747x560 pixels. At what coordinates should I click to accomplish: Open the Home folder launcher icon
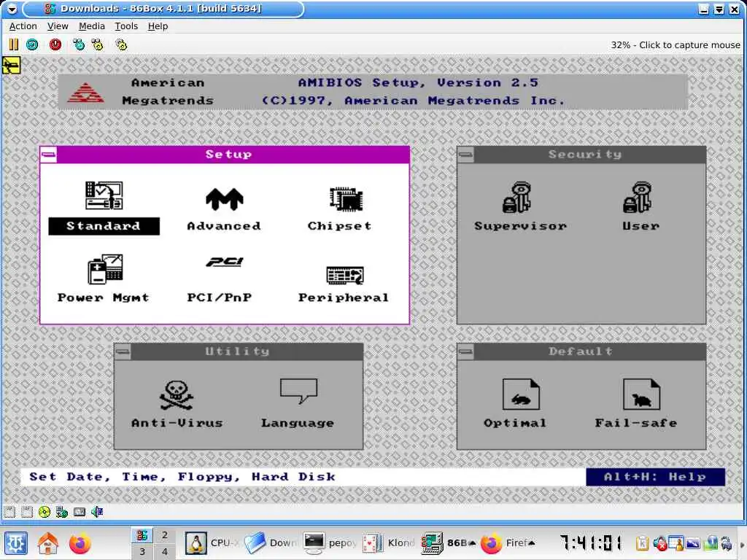(x=48, y=543)
